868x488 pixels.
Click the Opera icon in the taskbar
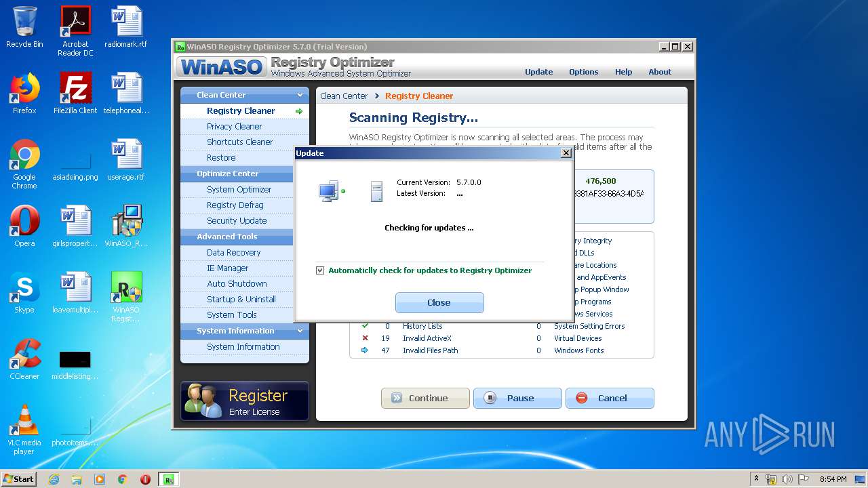(x=145, y=479)
